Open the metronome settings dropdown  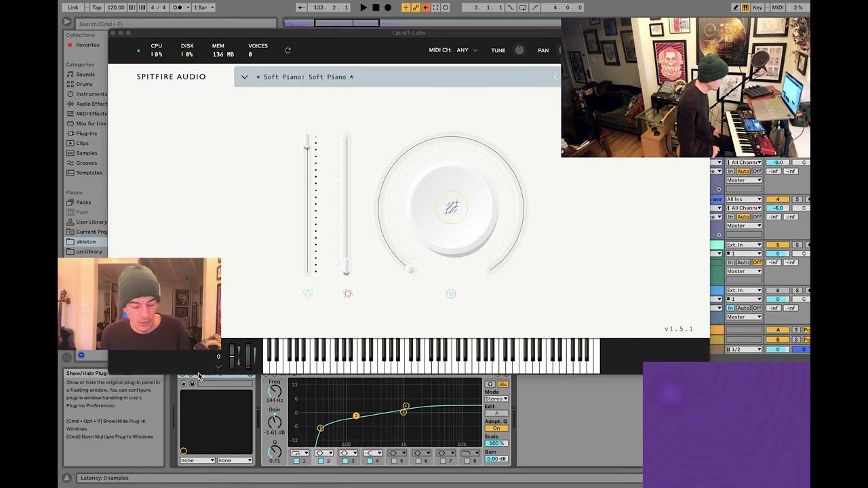pos(186,7)
